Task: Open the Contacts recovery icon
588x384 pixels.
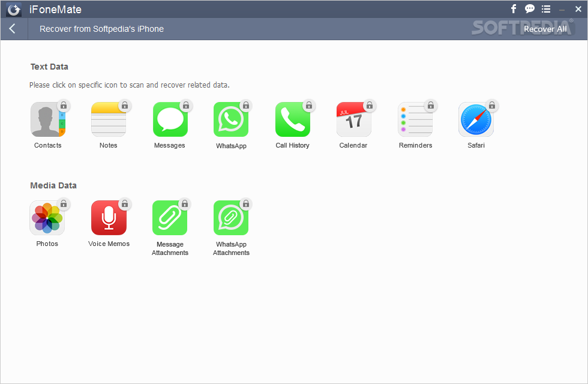Action: coord(48,119)
